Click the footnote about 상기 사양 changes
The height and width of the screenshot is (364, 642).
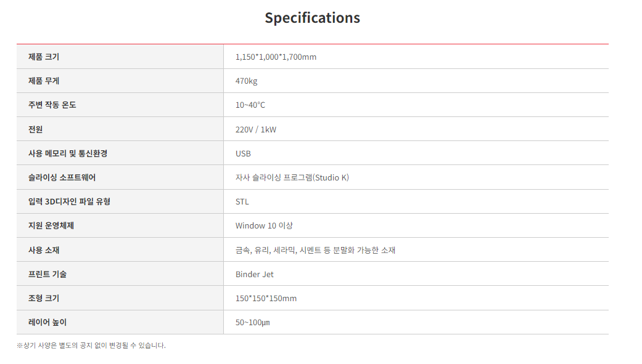91,346
